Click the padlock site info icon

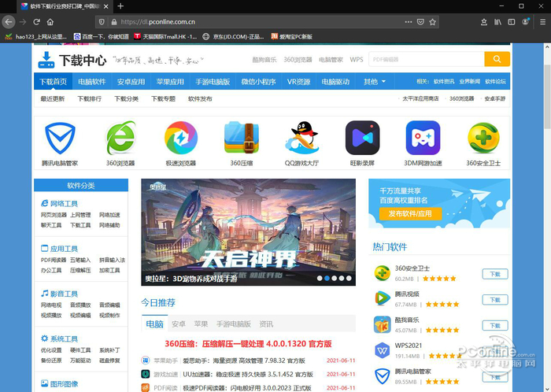[x=113, y=22]
